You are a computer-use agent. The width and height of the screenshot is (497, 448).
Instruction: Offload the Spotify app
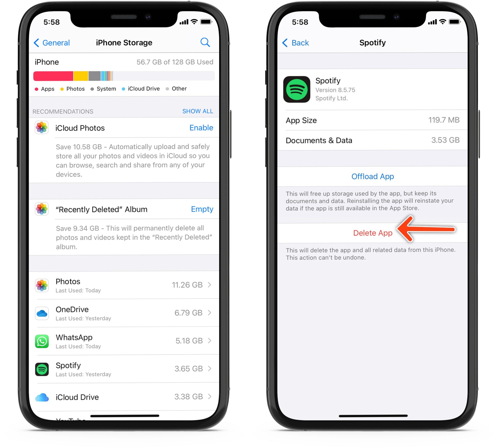[x=372, y=176]
